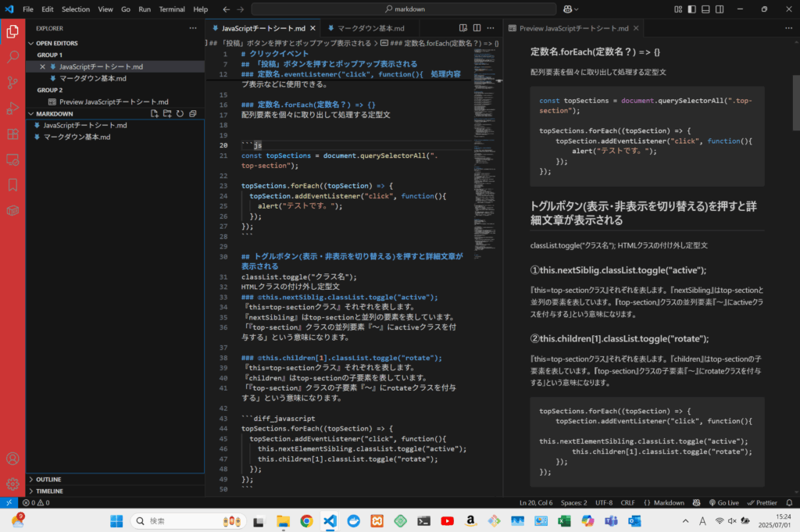Open the Windows Start menu
This screenshot has width=800, height=532.
tap(116, 521)
